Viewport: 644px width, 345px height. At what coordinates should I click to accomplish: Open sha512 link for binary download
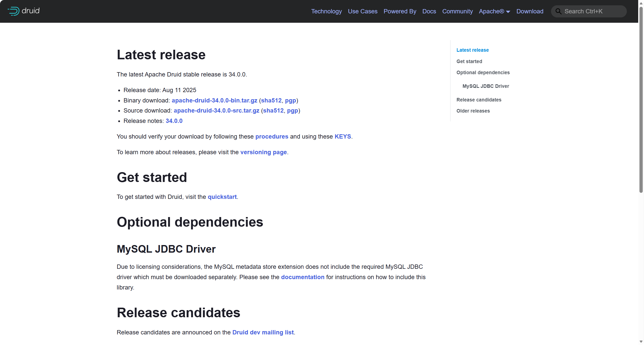click(x=271, y=100)
